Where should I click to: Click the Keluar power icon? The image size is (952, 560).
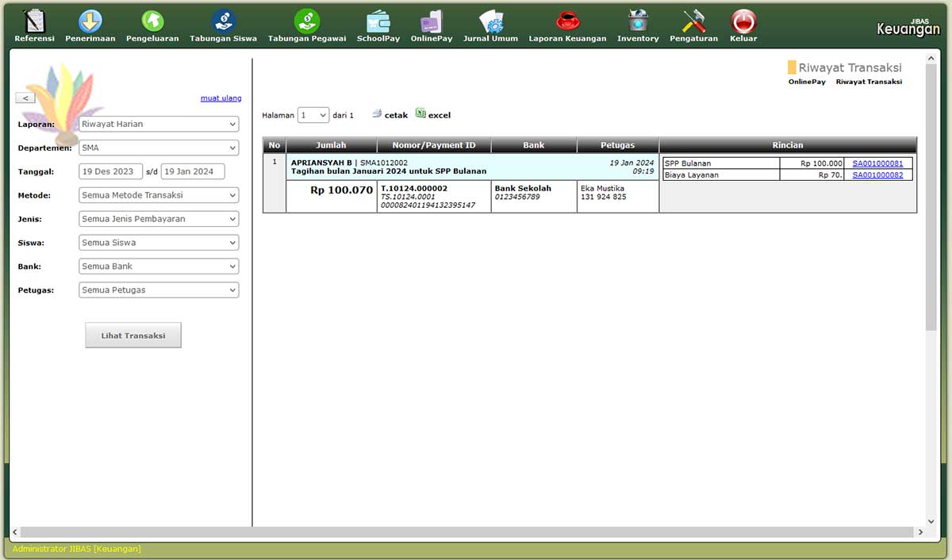pos(743,21)
